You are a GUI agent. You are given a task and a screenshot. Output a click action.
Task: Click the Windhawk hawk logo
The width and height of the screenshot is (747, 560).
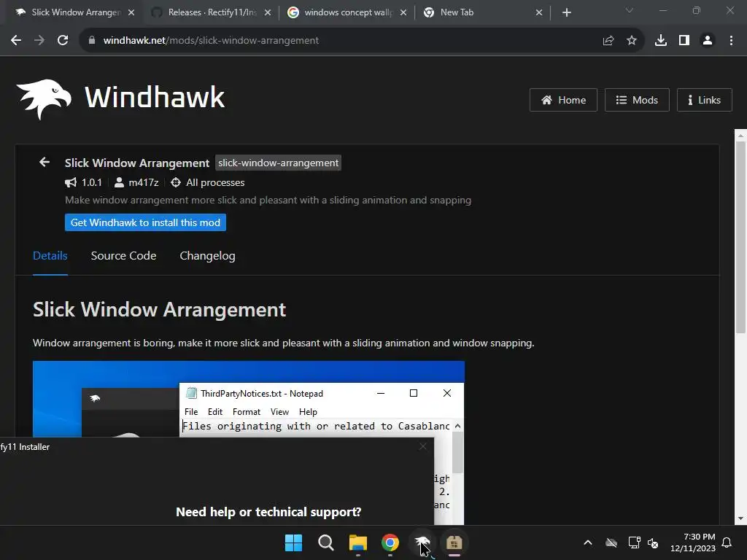pos(44,98)
